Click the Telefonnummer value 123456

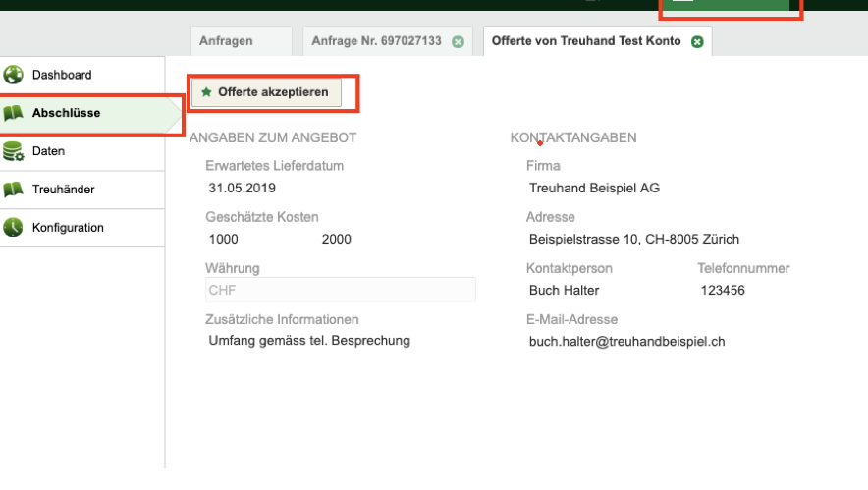723,290
